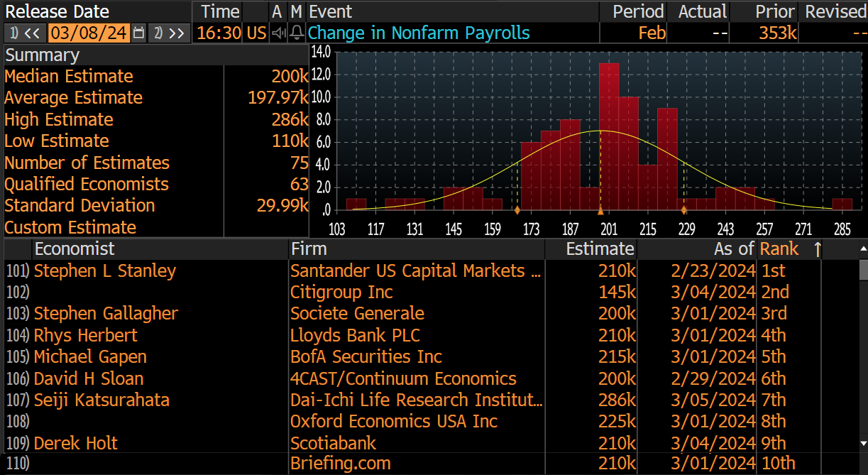Click the scrollbar up arrow

click(x=863, y=249)
